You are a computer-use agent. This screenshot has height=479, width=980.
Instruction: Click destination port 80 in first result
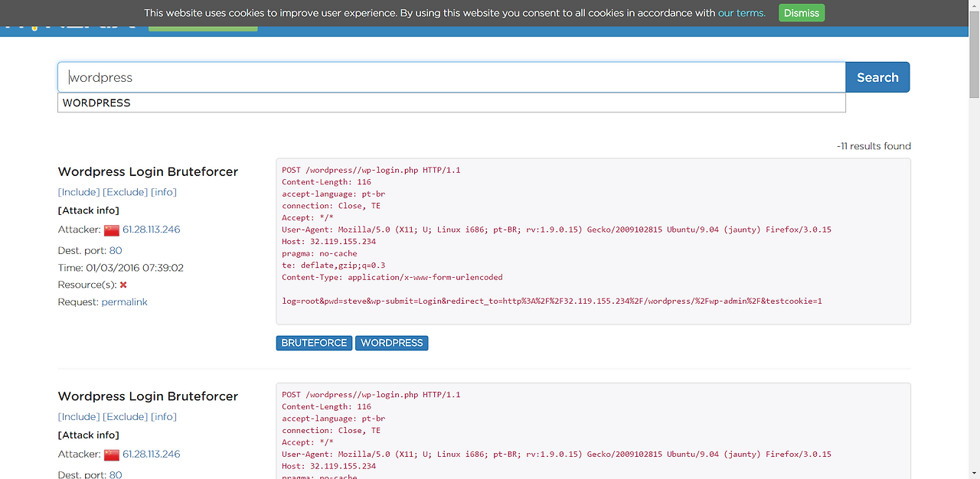point(116,250)
